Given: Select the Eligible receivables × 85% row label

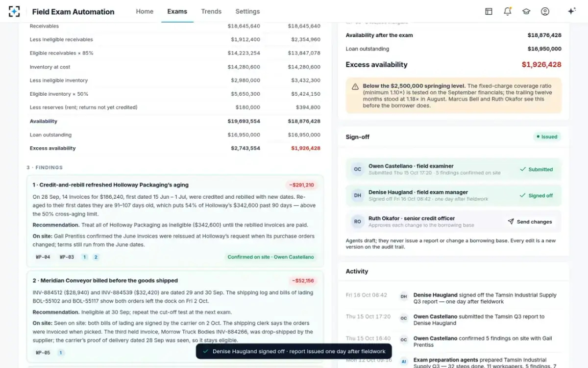Looking at the screenshot, I should pyautogui.click(x=62, y=53).
